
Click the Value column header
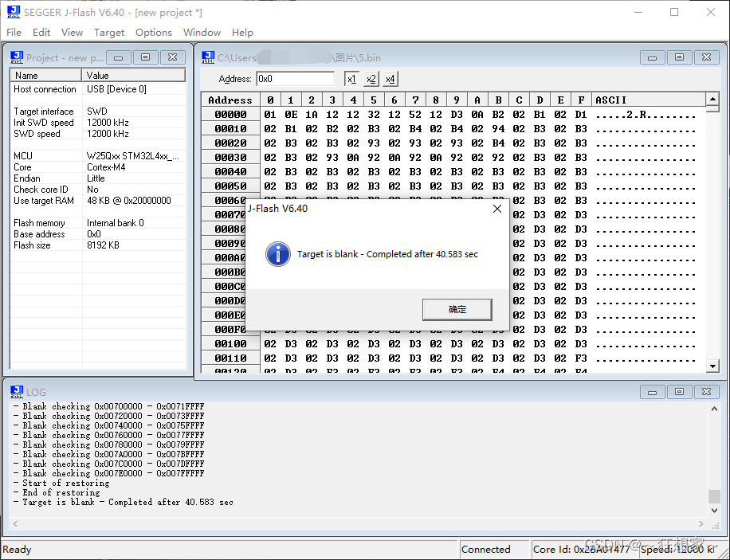tap(134, 76)
